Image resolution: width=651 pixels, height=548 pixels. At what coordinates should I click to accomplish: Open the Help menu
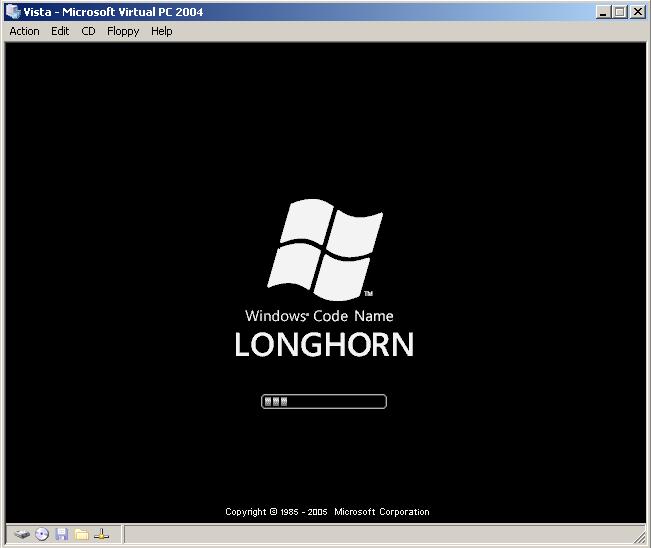162,32
